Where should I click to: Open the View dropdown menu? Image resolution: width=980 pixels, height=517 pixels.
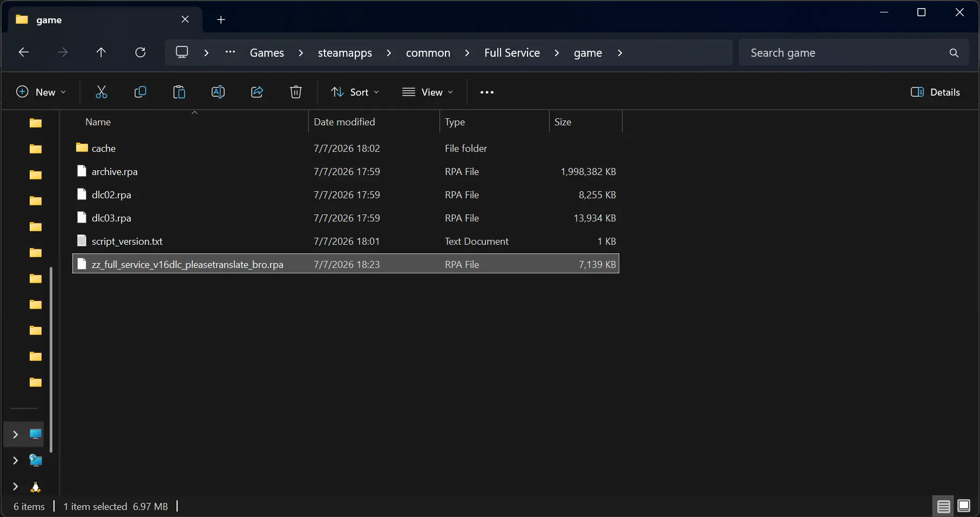427,92
